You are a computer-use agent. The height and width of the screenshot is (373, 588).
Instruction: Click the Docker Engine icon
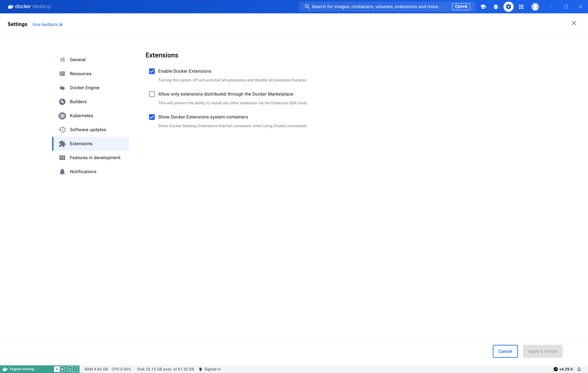pos(62,88)
